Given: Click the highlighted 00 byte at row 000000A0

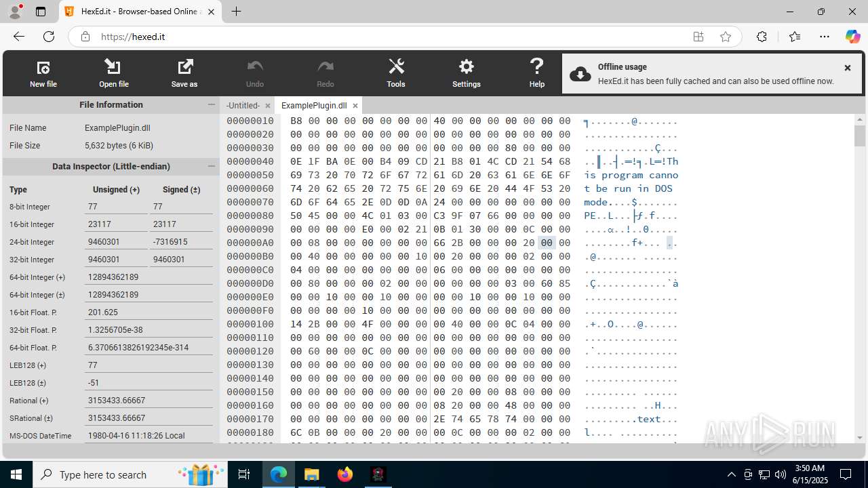Looking at the screenshot, I should tap(547, 243).
